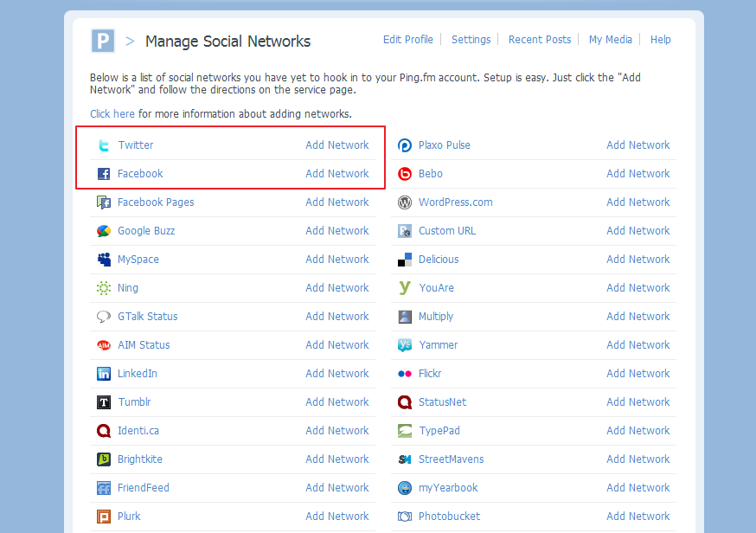
Task: Click the Bebo red icon
Action: coord(405,174)
